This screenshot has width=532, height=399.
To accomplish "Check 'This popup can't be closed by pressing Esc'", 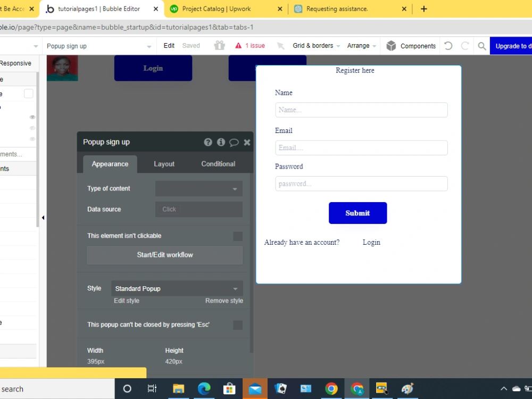I will click(x=237, y=325).
